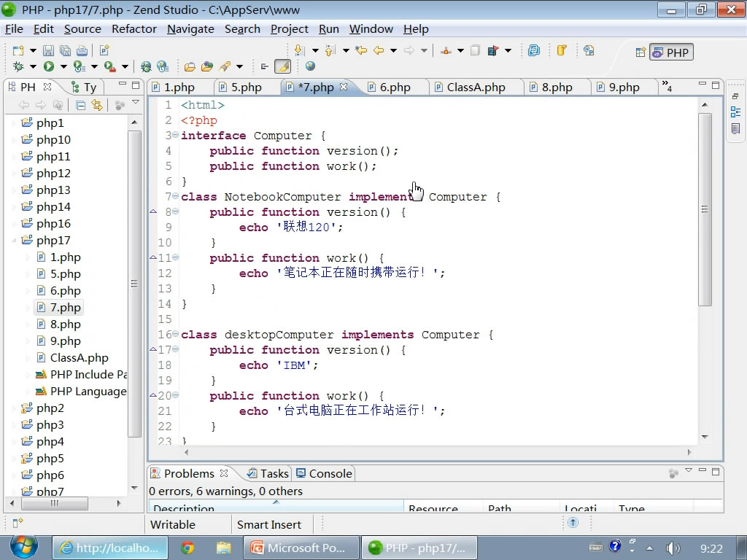Open the Console view tab
The image size is (747, 560).
(324, 473)
